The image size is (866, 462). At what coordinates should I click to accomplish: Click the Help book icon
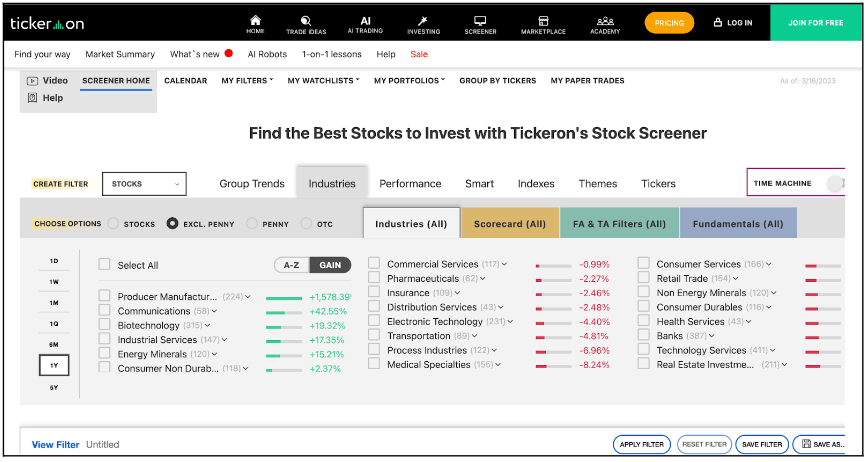pyautogui.click(x=32, y=98)
